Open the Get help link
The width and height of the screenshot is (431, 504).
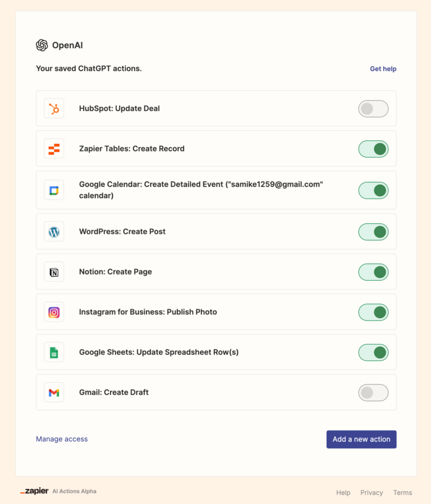click(383, 69)
